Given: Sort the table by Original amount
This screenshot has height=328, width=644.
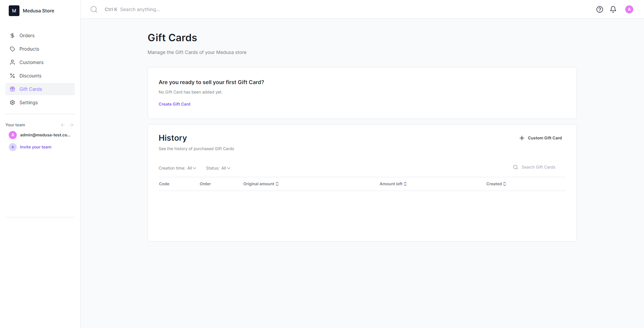Looking at the screenshot, I should click(261, 184).
